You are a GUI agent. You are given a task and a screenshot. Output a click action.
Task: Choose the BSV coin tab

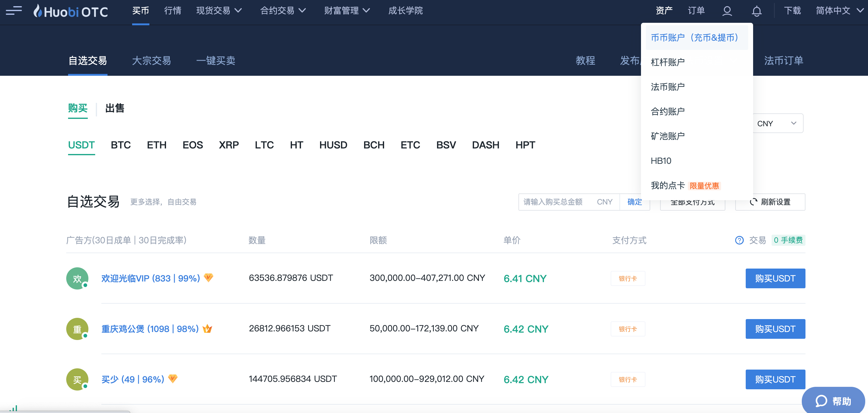pos(446,145)
